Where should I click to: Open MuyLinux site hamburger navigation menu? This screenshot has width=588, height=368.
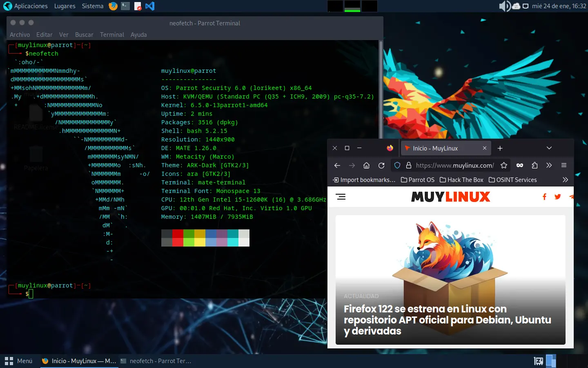tap(341, 197)
